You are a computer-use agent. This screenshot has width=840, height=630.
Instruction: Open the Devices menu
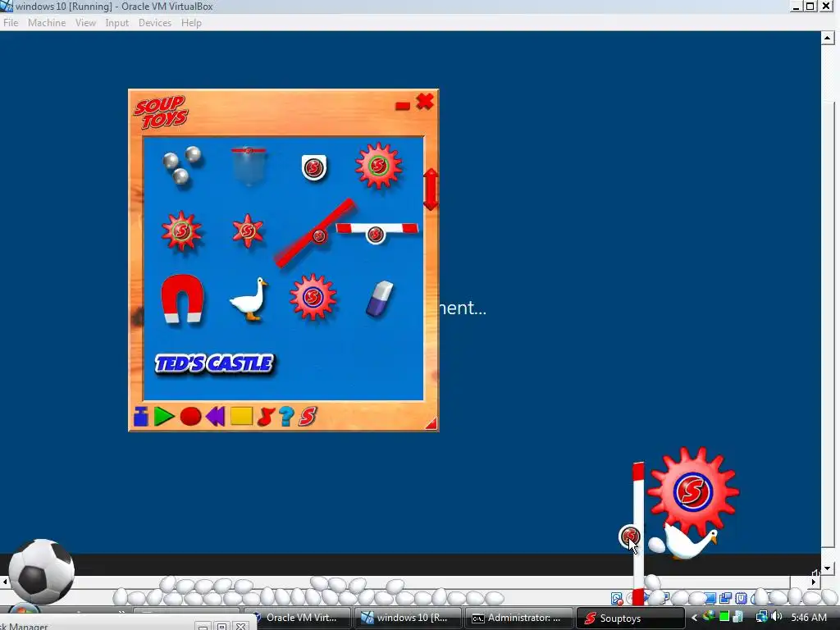point(155,23)
